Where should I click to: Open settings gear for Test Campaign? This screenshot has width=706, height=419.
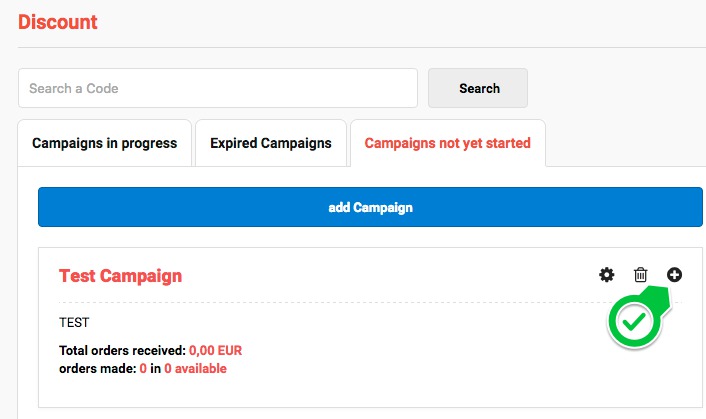pyautogui.click(x=607, y=275)
